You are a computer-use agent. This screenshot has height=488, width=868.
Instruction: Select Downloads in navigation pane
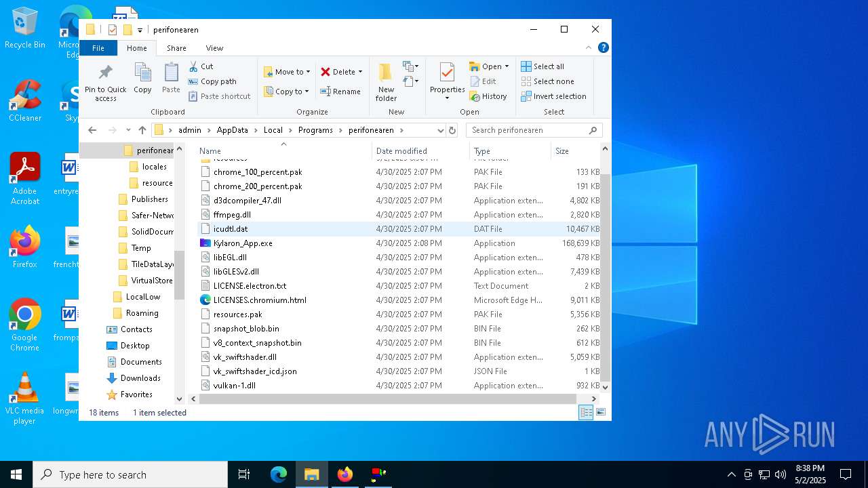click(x=140, y=378)
